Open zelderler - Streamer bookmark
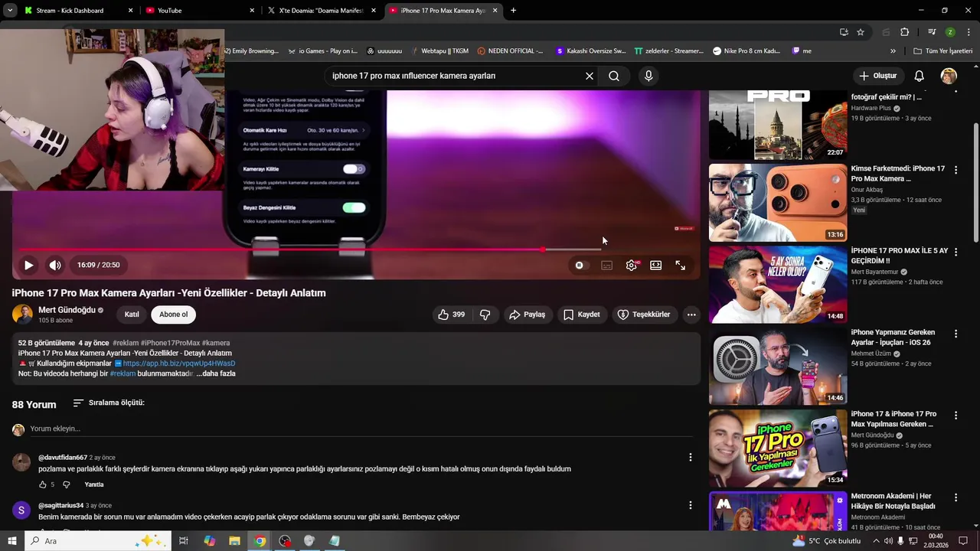Viewport: 980px width, 551px height. pyautogui.click(x=668, y=51)
